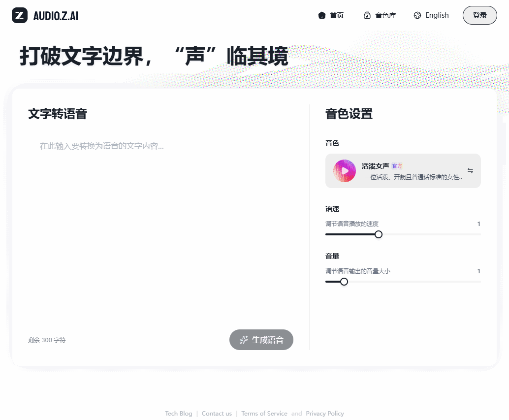Open the Tech Blog link

pyautogui.click(x=179, y=414)
